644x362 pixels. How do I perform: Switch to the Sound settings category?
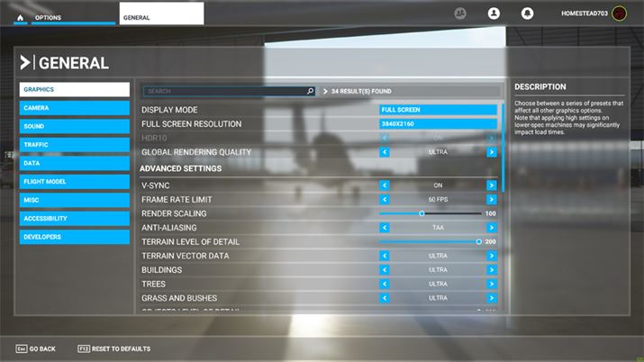point(75,126)
